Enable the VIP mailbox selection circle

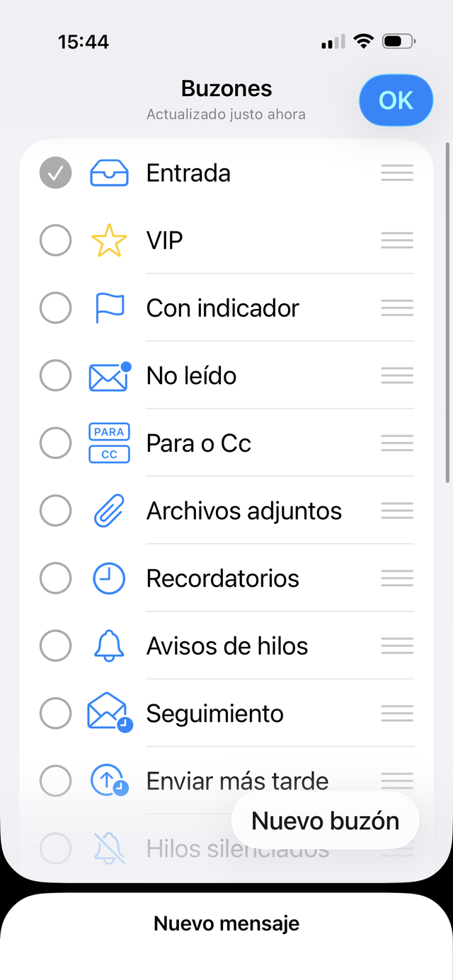pos(55,241)
